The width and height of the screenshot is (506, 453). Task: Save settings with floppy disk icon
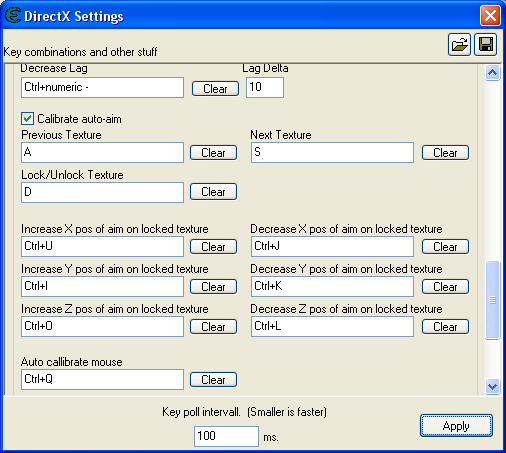(x=486, y=44)
